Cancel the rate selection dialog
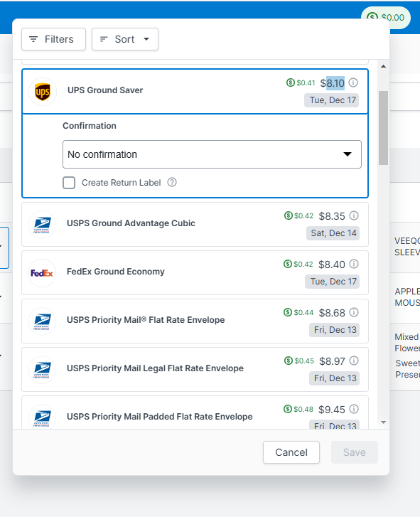This screenshot has height=517, width=420. tap(291, 452)
